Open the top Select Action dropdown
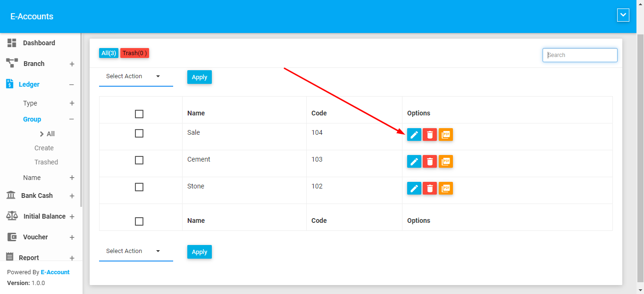The height and width of the screenshot is (294, 644). click(x=135, y=76)
